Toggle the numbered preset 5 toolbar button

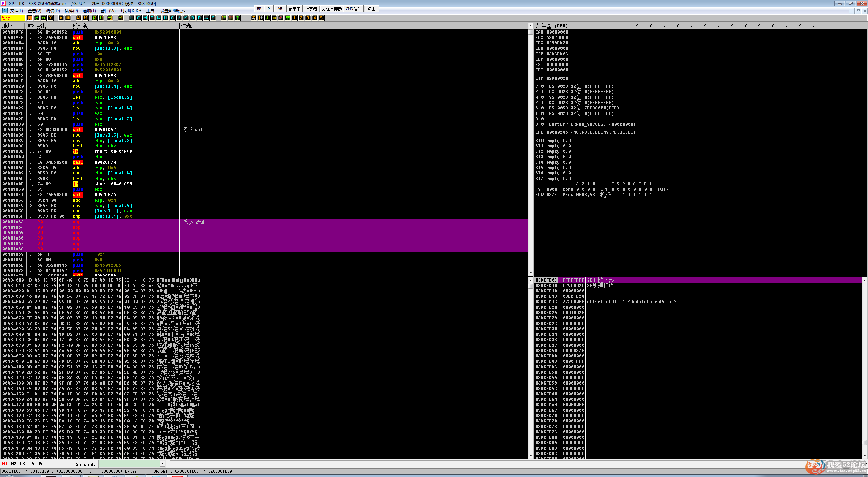coord(321,18)
